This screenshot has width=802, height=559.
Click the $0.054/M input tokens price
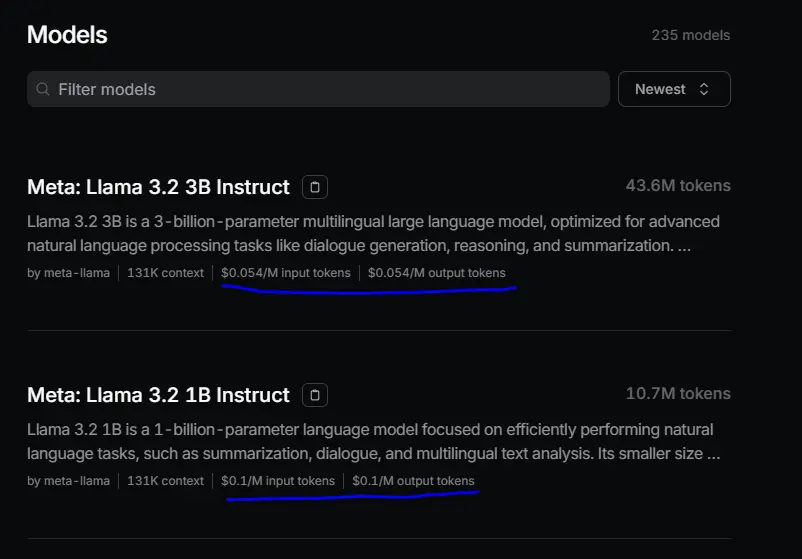[286, 273]
